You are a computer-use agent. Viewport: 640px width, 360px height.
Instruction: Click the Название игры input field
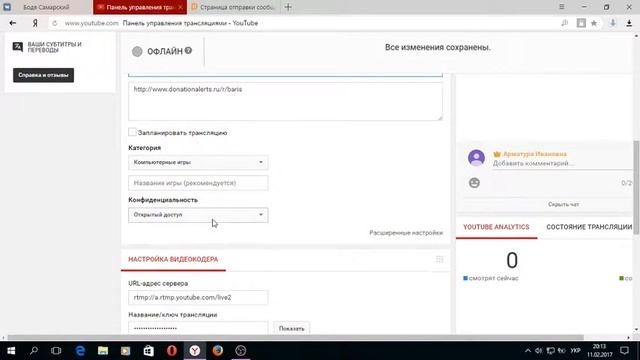tap(198, 183)
